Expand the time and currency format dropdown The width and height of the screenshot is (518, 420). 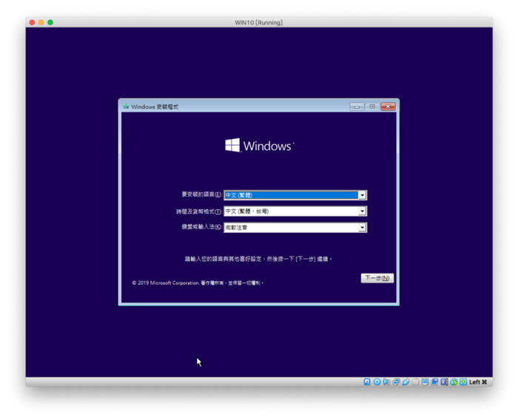coord(362,211)
